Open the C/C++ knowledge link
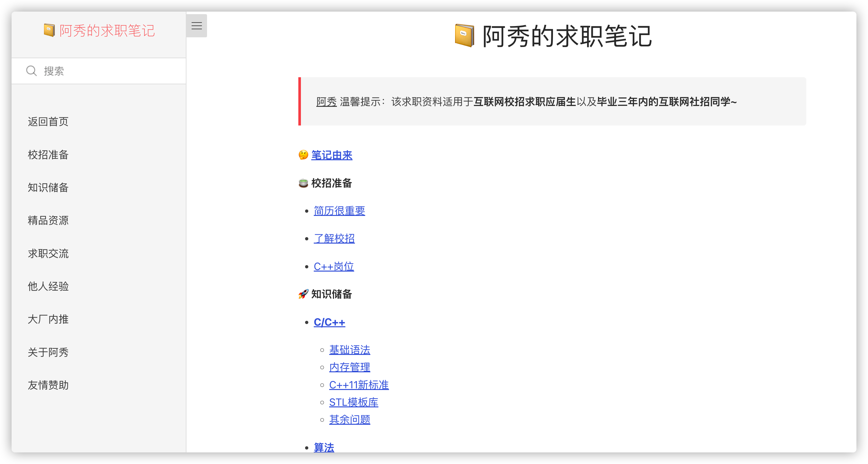Screen dimensions: 868x464 pos(329,322)
